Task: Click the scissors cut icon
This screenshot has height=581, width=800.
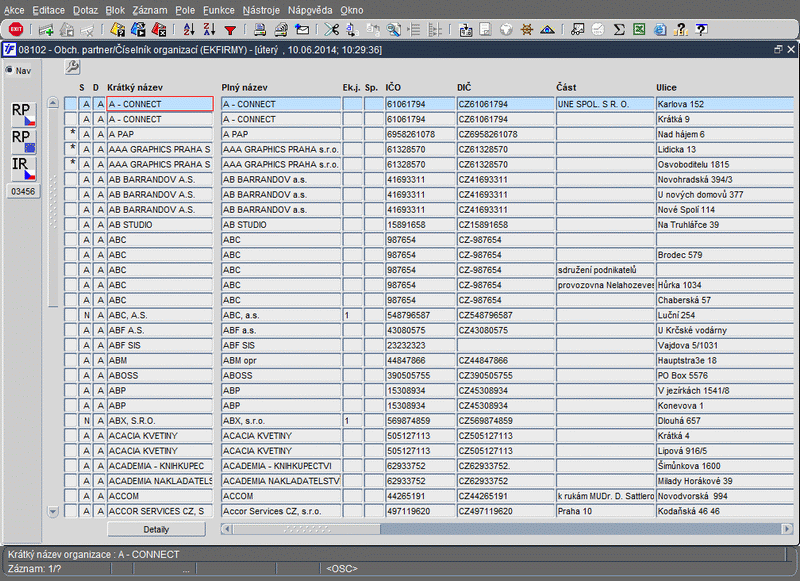Action: pos(332,30)
